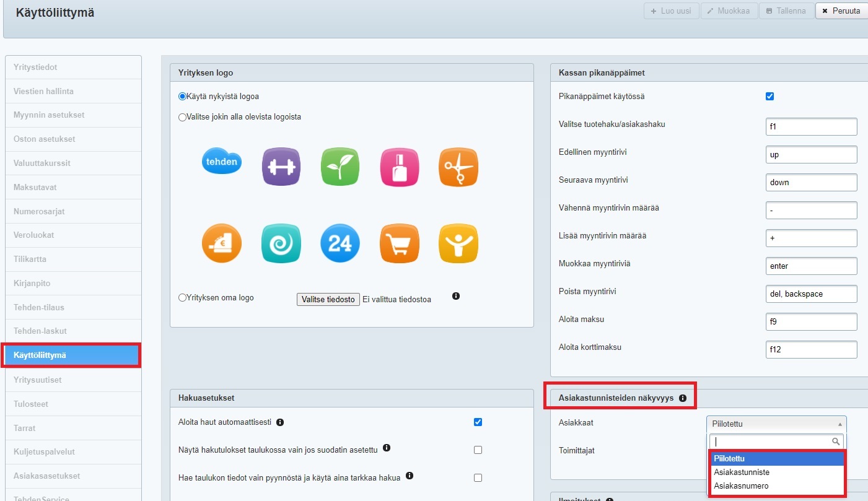Click the Peruuta button
This screenshot has height=501, width=868.
(841, 11)
